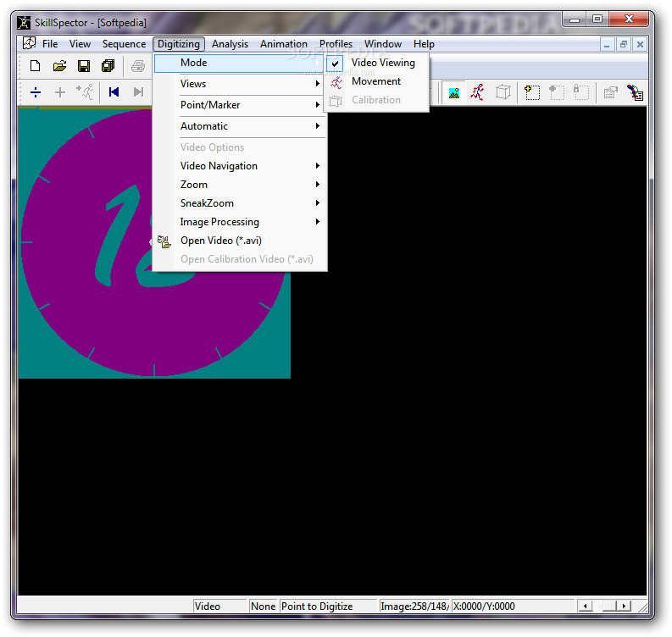Restore the inner Softpedia document window
This screenshot has width=672, height=637.
pos(624,45)
